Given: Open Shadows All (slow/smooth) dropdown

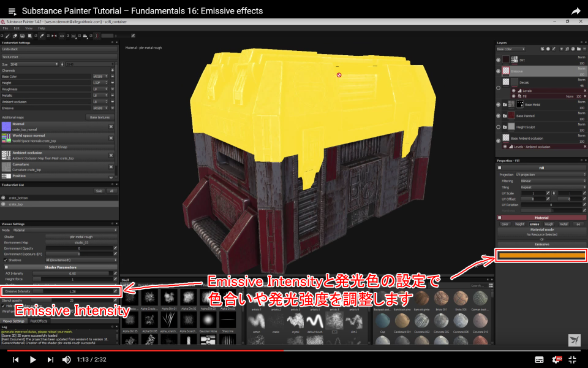Looking at the screenshot, I should 81,260.
